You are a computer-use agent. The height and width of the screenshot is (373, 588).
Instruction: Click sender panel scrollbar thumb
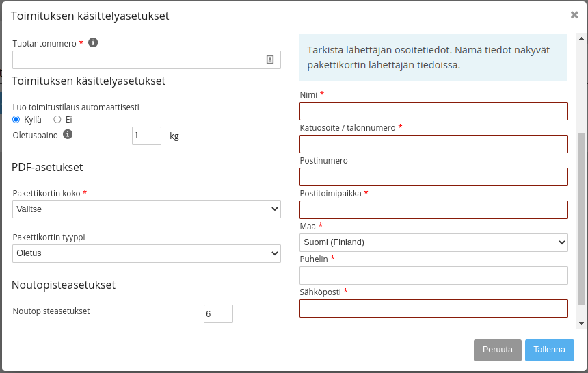pos(581,219)
